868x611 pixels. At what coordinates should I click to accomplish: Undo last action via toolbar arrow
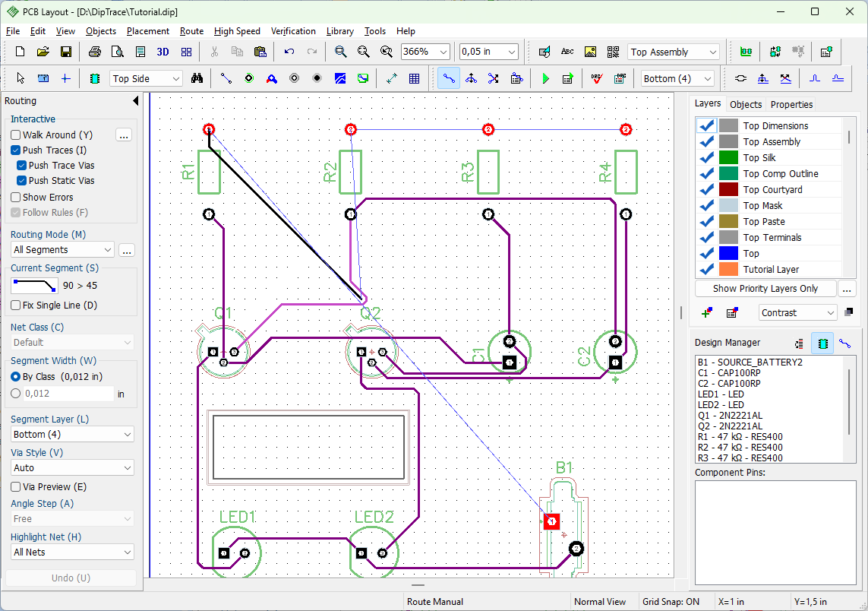coord(289,52)
